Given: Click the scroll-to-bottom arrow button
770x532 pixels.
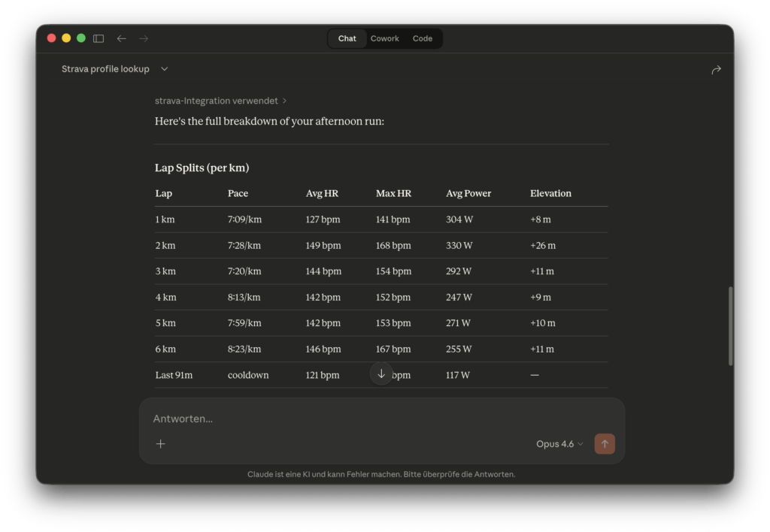Looking at the screenshot, I should click(381, 374).
